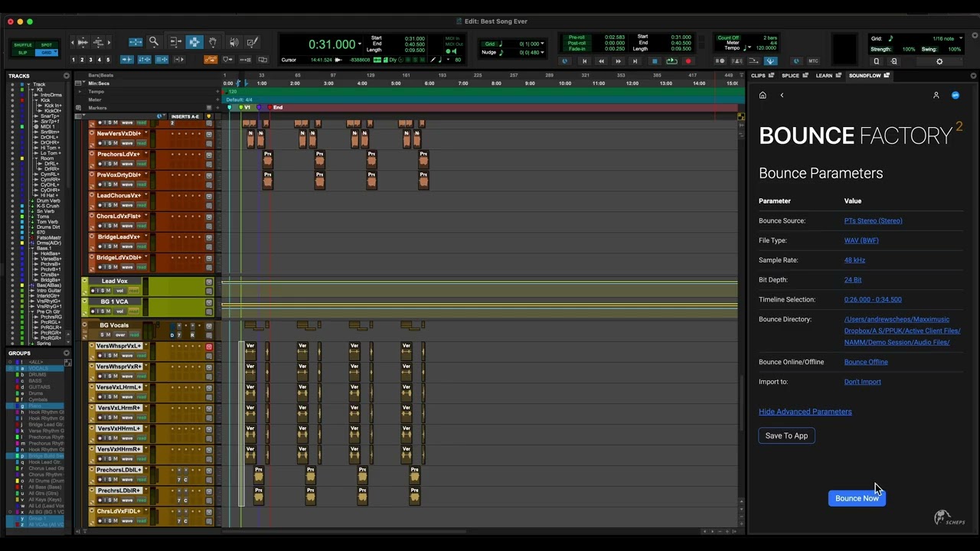Viewport: 980px width, 551px height.
Task: Enable Spot edit mode
Action: pos(47,45)
